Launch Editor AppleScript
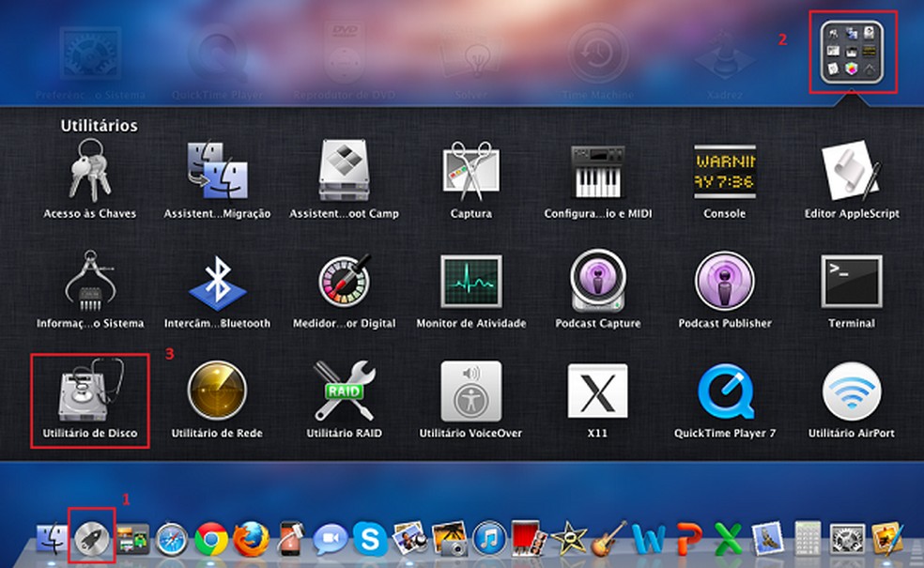 pos(852,174)
